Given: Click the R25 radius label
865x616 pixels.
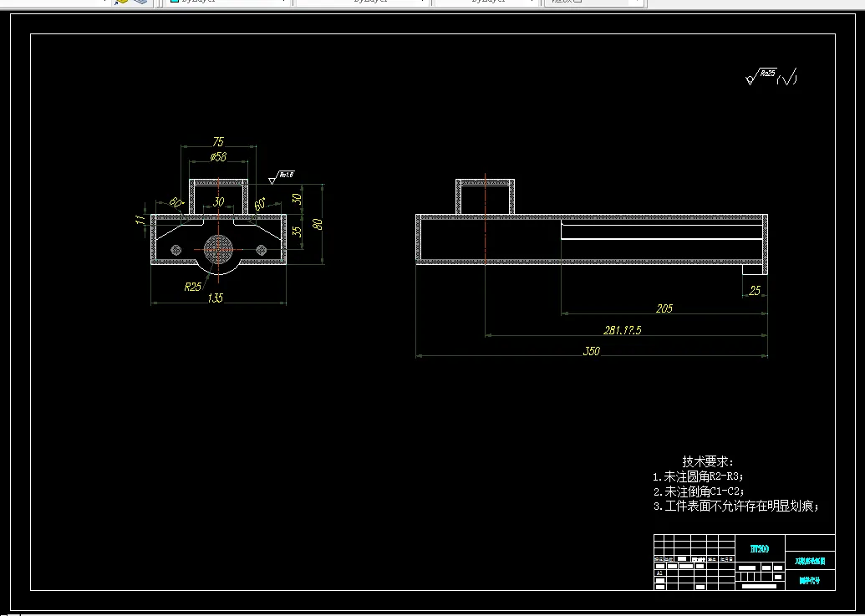Looking at the screenshot, I should [192, 287].
